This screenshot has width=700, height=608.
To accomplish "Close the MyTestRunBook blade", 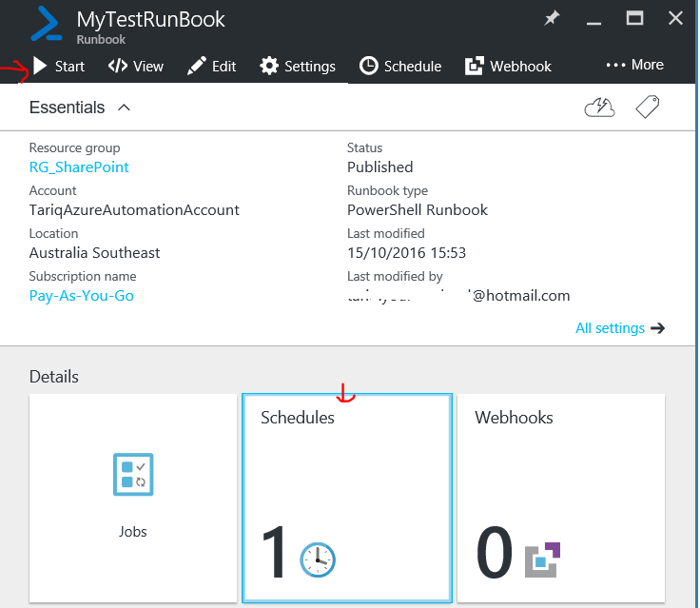I will (x=675, y=18).
